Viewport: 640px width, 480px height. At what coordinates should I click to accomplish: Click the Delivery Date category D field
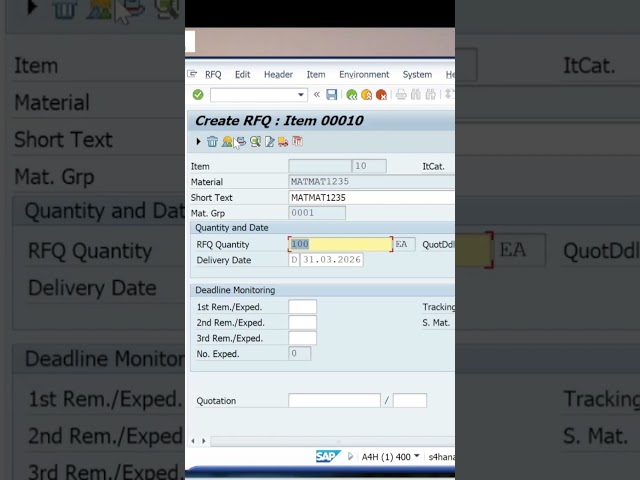click(x=294, y=260)
